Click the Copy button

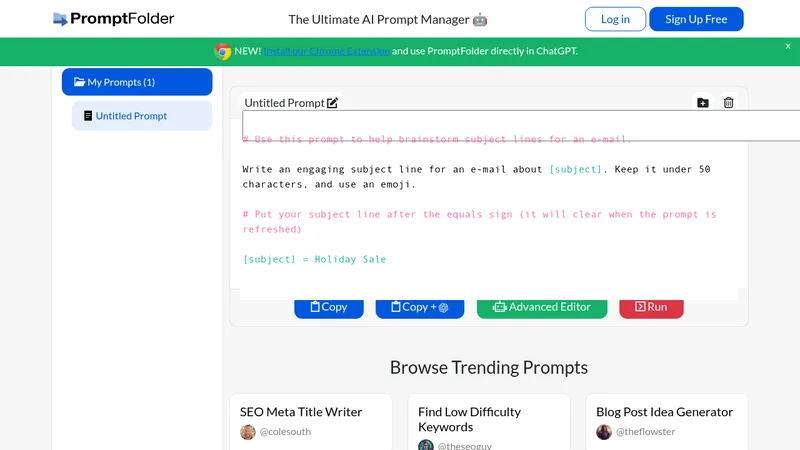329,308
